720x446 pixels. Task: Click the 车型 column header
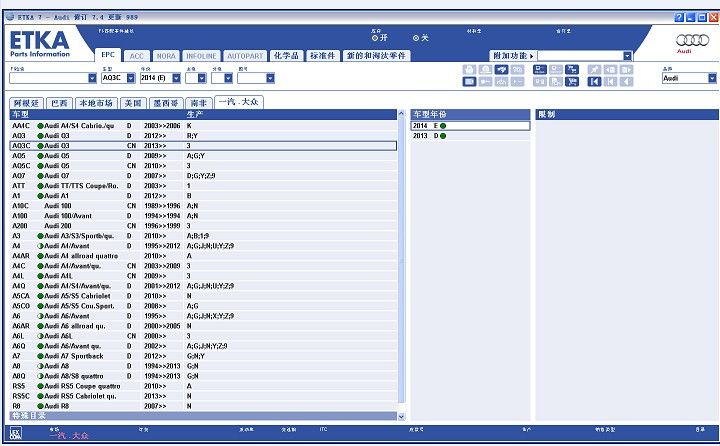tap(21, 114)
